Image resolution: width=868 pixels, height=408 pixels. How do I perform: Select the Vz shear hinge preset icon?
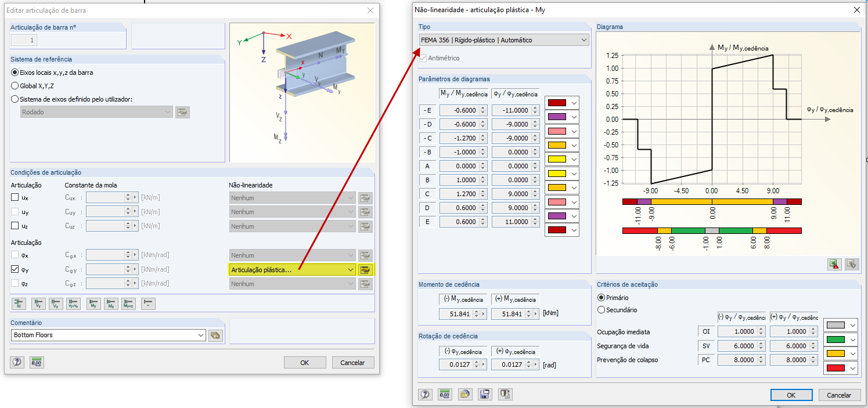tap(56, 303)
